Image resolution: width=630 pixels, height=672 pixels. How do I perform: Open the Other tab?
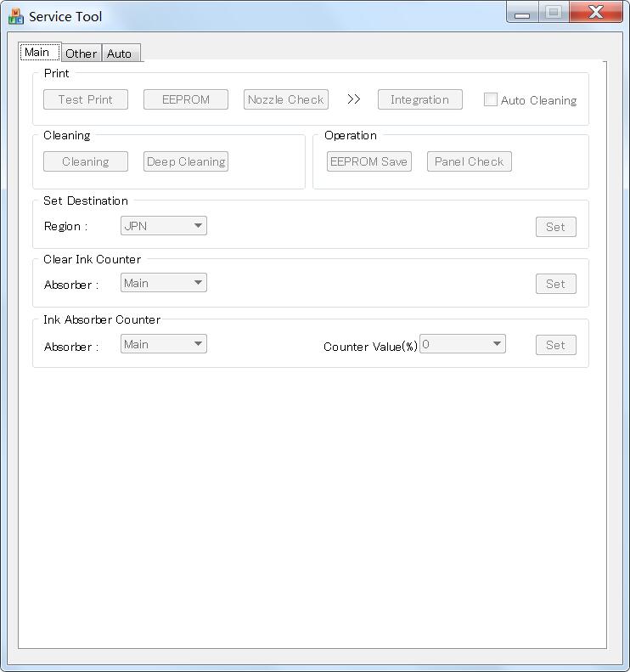coord(81,54)
